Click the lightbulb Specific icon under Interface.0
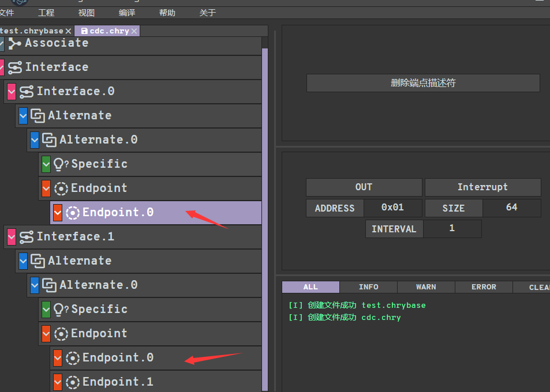The image size is (550, 392). click(61, 164)
